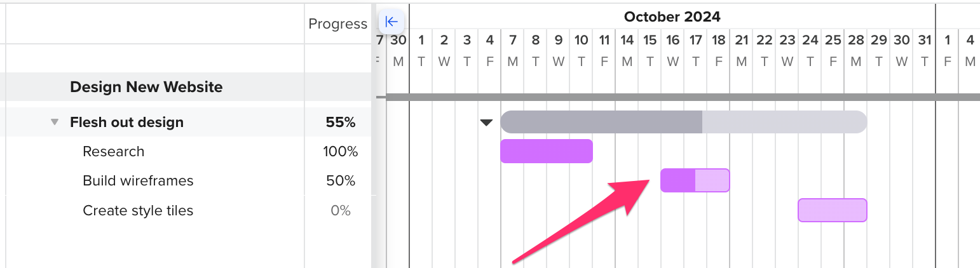Open the Research task row

coord(186,151)
